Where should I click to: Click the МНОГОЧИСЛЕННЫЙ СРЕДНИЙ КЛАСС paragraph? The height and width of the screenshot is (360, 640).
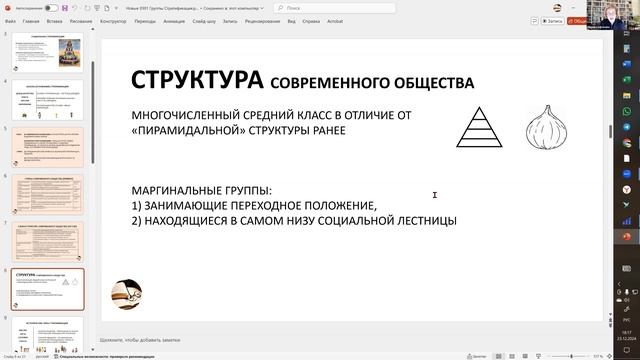271,122
